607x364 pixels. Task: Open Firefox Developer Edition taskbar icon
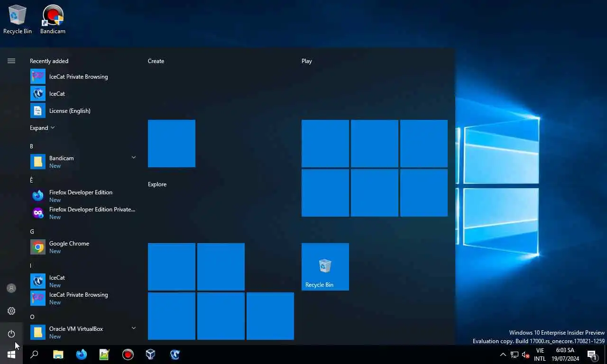coord(82,355)
